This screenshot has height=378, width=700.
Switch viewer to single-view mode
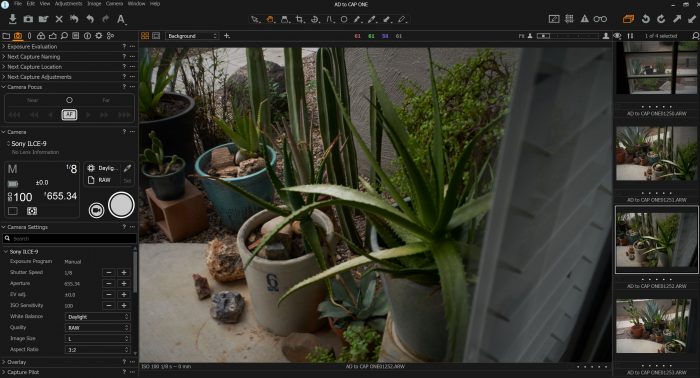click(x=156, y=36)
